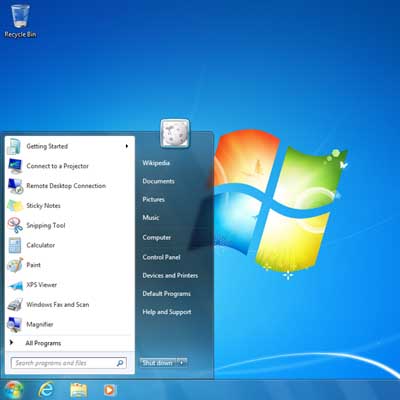Open the Calculator icon
This screenshot has width=400, height=400.
point(15,245)
